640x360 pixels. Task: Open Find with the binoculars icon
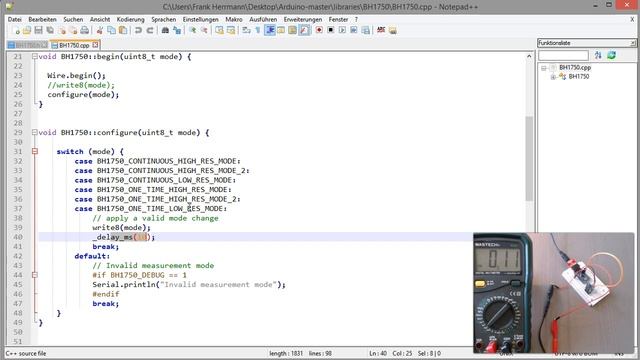coord(165,30)
